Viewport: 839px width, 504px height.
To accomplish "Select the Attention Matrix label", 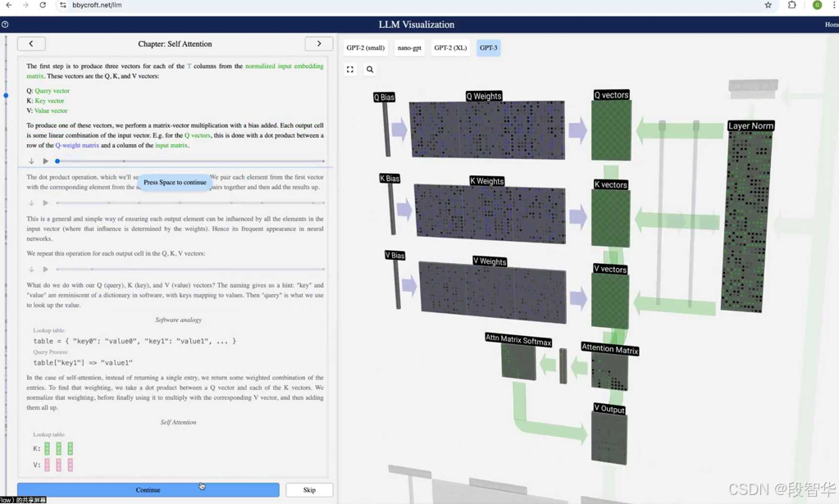I will tap(610, 349).
